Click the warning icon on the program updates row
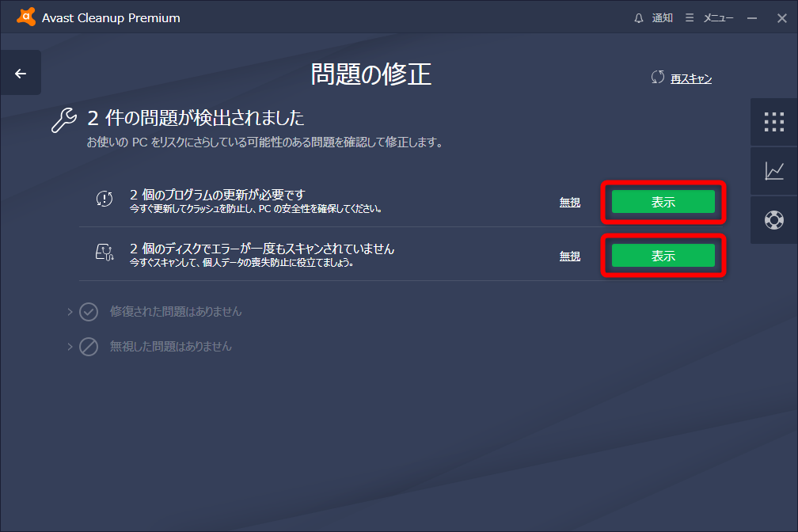Viewport: 798px width, 532px height. tap(104, 199)
